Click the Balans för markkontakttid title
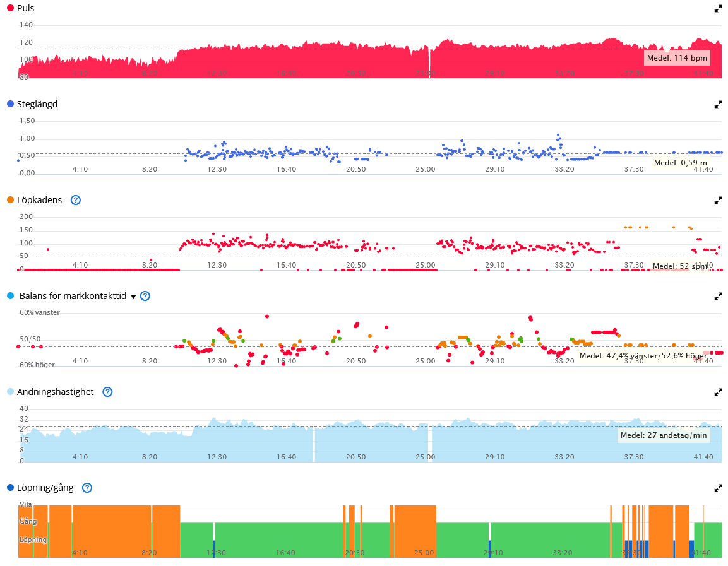This screenshot has height=566, width=728. tap(73, 296)
